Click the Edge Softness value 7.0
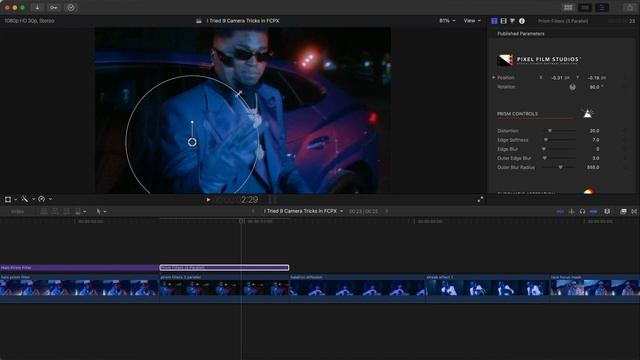 tap(596, 140)
